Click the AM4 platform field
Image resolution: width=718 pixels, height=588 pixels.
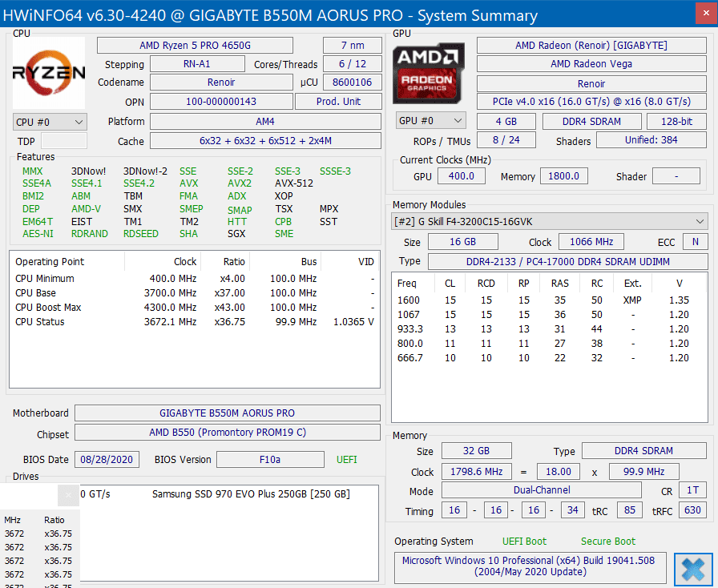tap(265, 121)
